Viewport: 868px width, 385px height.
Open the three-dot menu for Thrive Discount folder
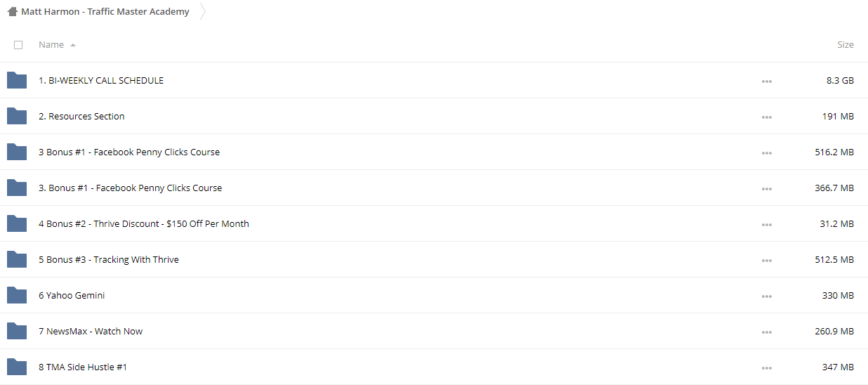pyautogui.click(x=766, y=224)
